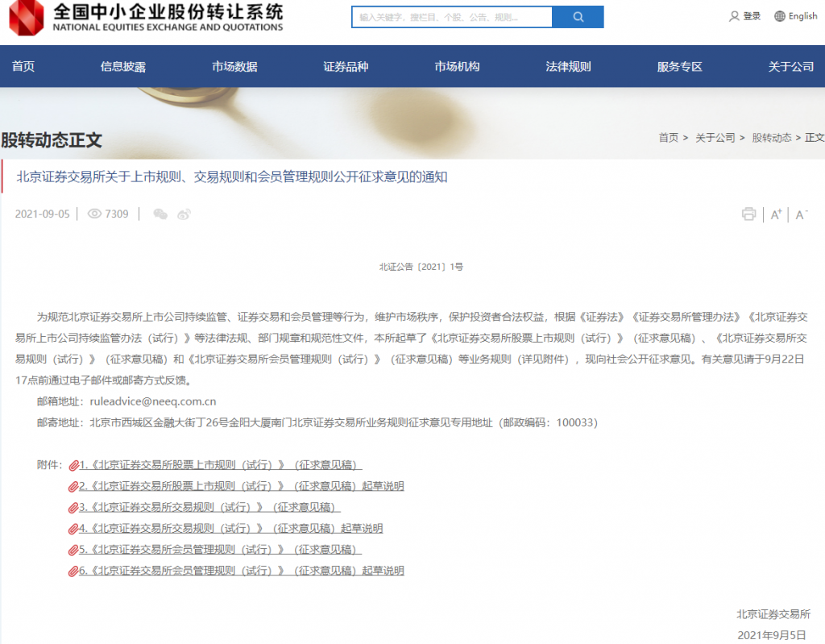Click paperclip icon beside attachment 6
Image resolution: width=825 pixels, height=644 pixels.
[x=73, y=571]
